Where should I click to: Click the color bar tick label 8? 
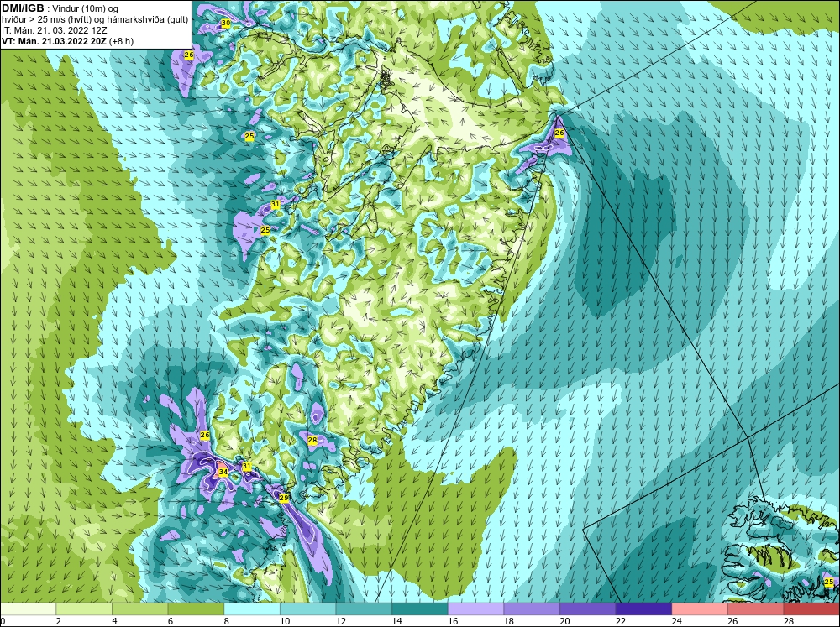[226, 621]
